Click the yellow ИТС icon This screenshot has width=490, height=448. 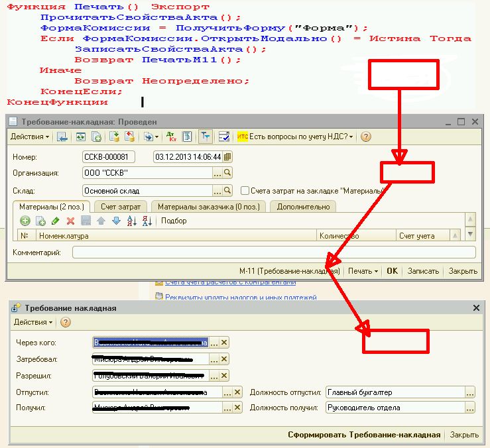click(x=243, y=137)
